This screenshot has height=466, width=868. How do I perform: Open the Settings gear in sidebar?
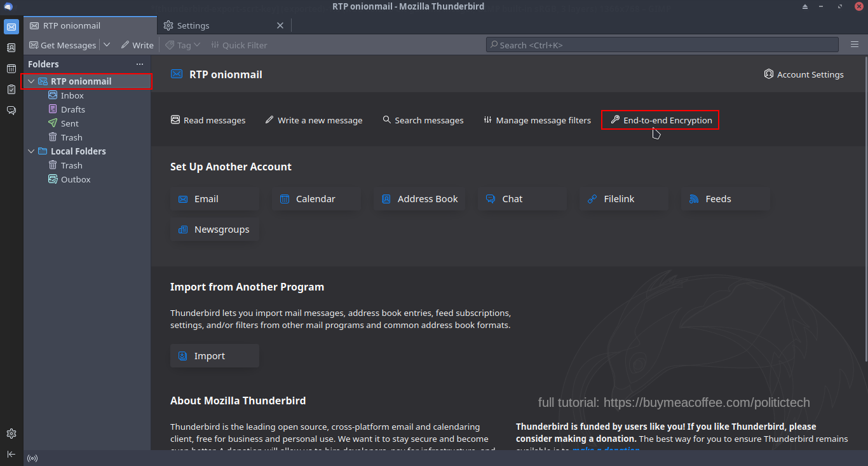(11, 434)
